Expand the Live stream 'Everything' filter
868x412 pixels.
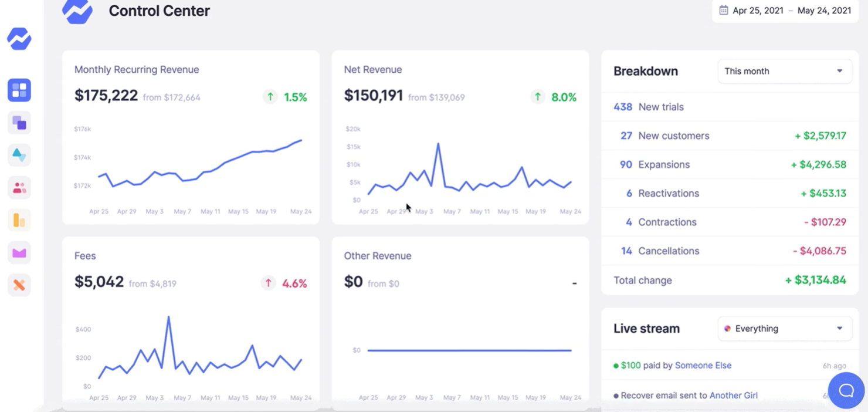pyautogui.click(x=784, y=329)
